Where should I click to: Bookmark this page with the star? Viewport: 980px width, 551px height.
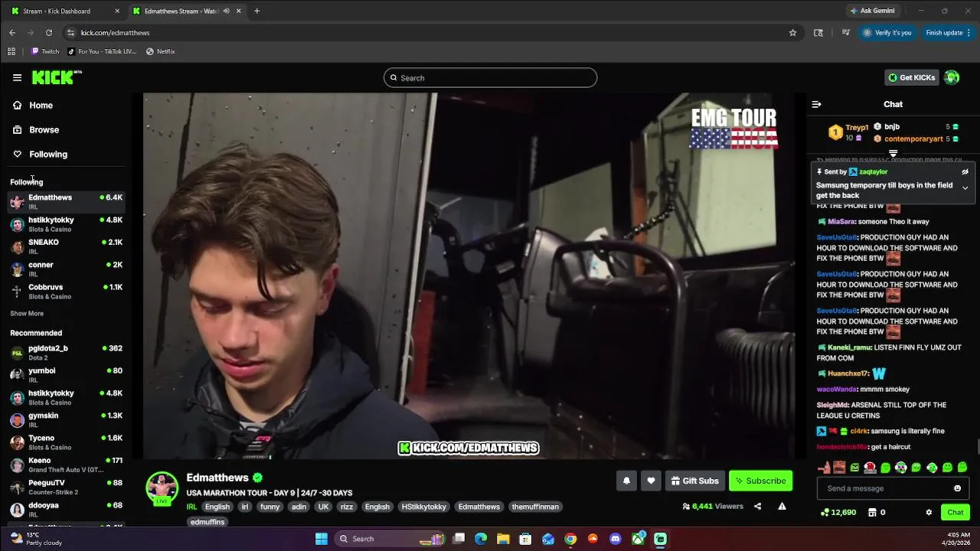coord(792,32)
